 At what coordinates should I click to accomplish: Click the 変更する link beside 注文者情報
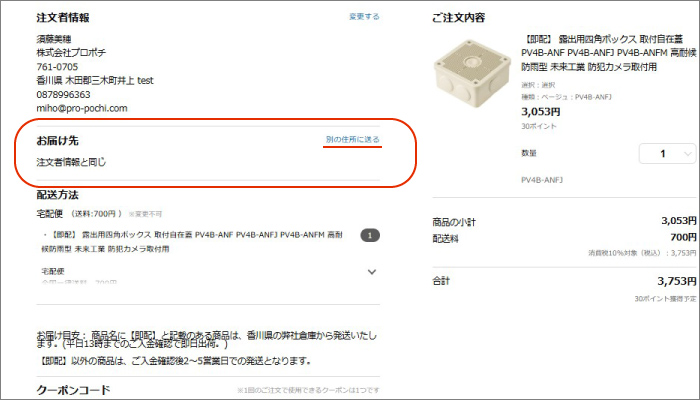[364, 17]
